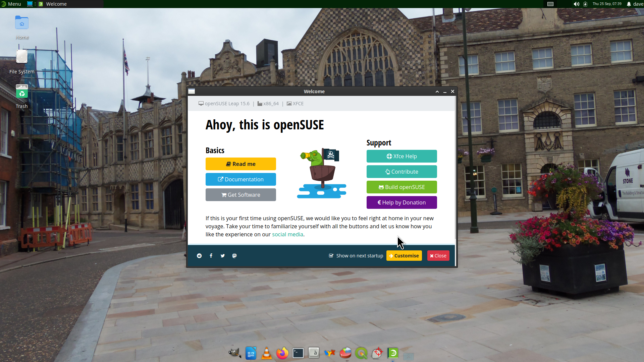
Task: Open the terminal emulator in dock
Action: tap(298, 353)
